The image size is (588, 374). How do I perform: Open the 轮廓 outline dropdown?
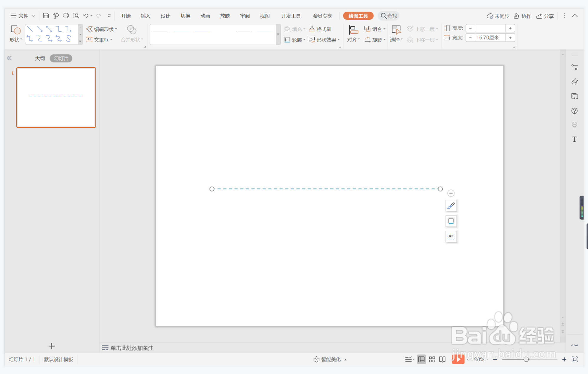[295, 39]
